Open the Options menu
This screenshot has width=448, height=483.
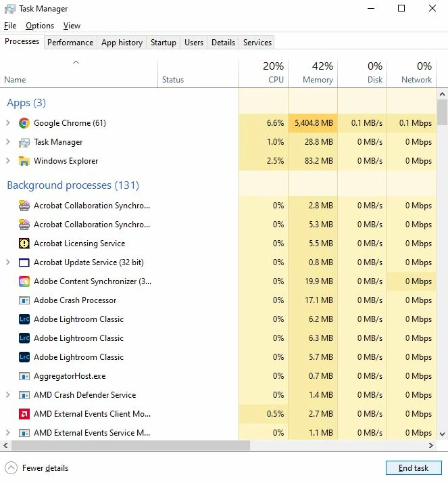click(x=40, y=26)
